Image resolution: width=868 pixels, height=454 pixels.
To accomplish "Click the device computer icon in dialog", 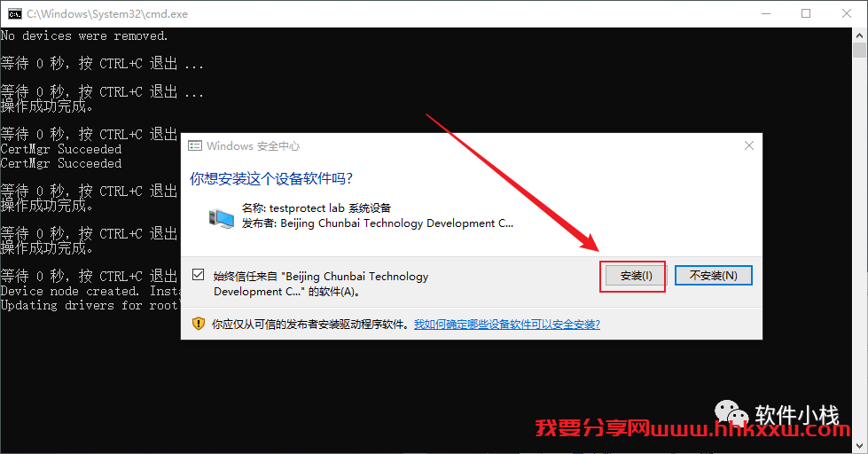I will pyautogui.click(x=222, y=219).
